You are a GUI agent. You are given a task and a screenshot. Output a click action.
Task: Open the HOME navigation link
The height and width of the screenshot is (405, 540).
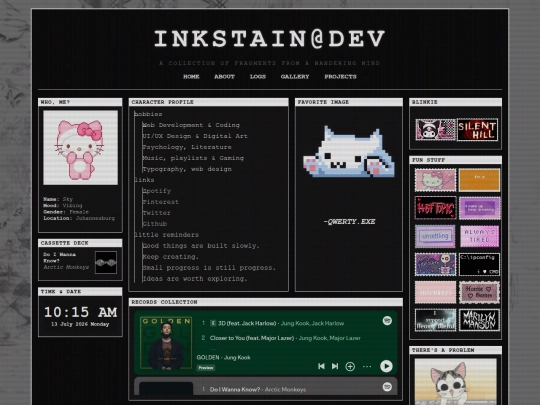[x=191, y=76]
